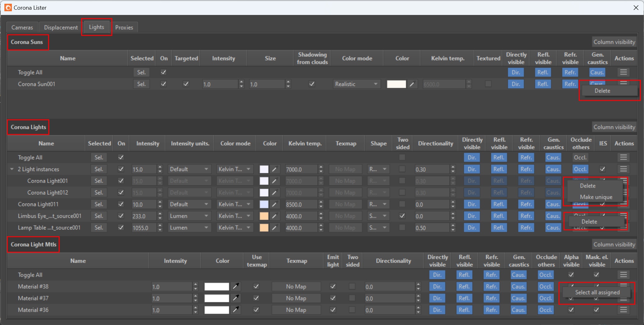
Task: Edit color of 2 Light instances with pencil icon
Action: point(274,169)
